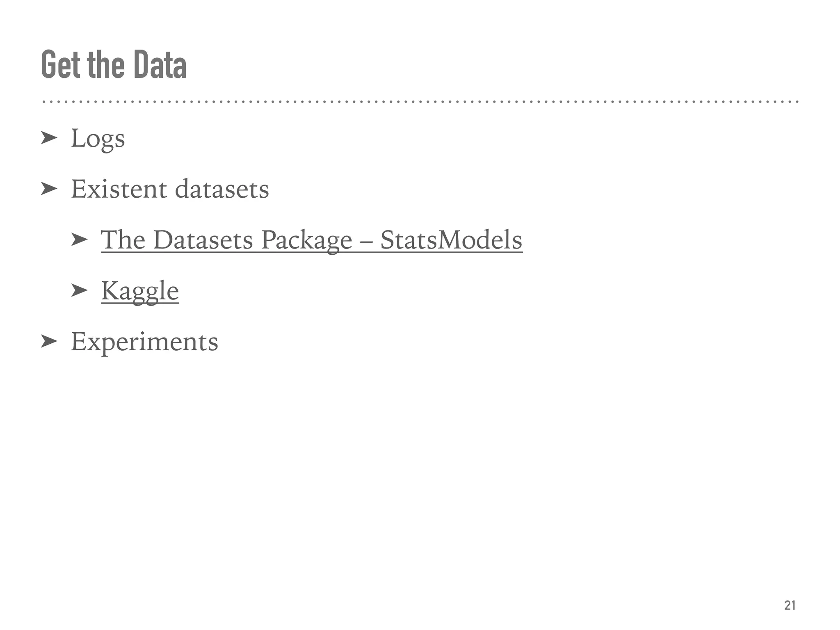The image size is (840, 630).
Task: Click the arrow bullet beside Kaggle
Action: point(79,291)
